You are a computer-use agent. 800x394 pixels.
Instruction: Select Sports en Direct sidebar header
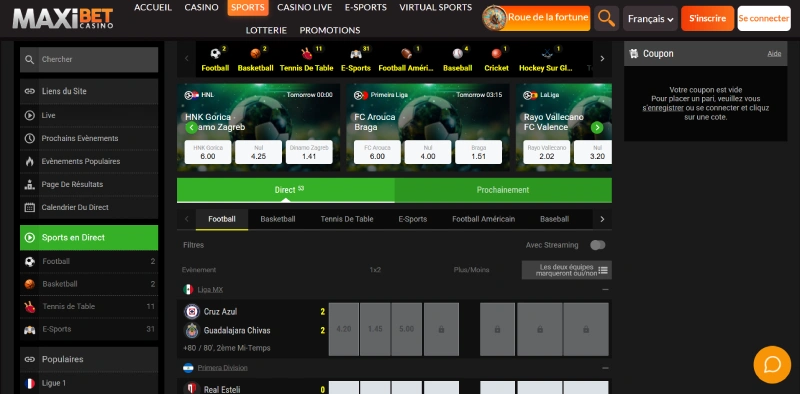pos(89,237)
